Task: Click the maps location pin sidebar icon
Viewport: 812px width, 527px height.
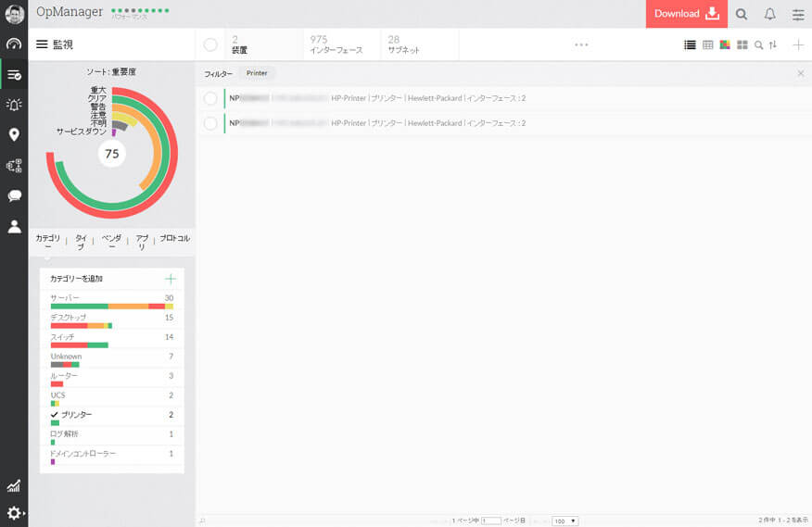Action: pos(14,135)
